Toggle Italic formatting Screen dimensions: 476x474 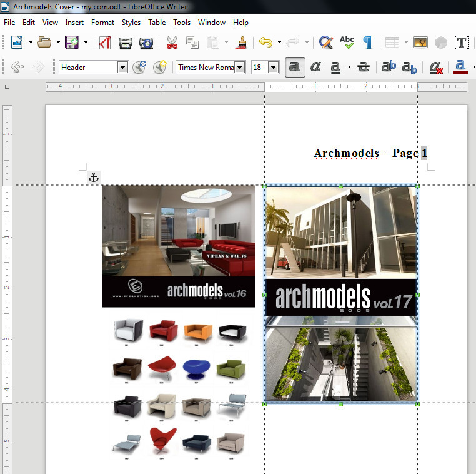[315, 66]
